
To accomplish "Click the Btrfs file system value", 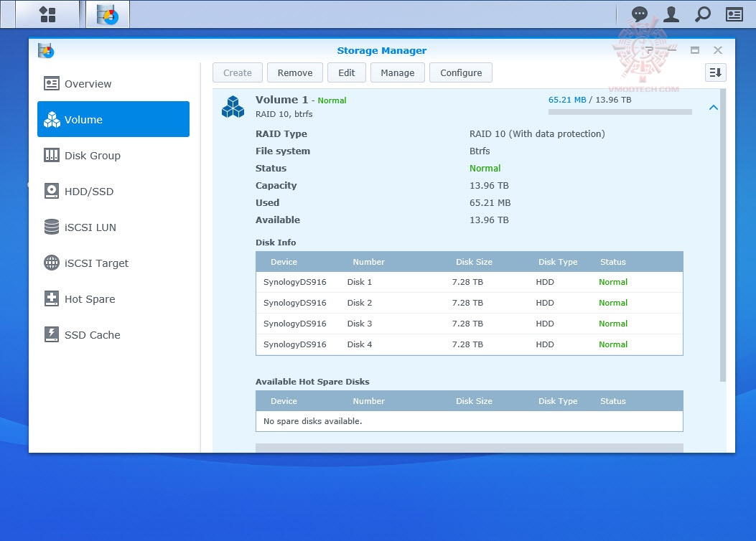I will [x=480, y=151].
